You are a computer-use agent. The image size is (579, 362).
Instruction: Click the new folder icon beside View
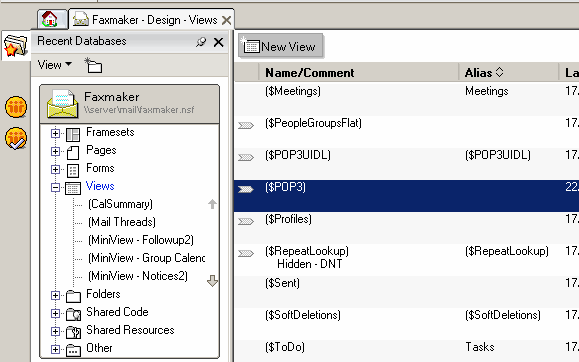click(x=93, y=65)
